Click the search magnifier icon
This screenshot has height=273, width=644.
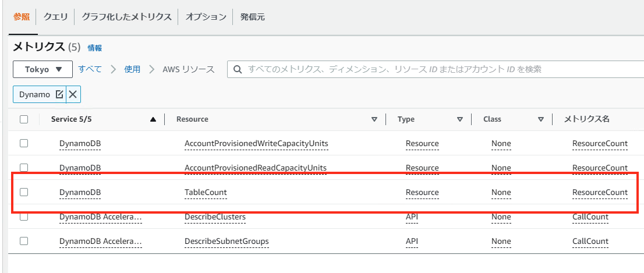pos(238,69)
